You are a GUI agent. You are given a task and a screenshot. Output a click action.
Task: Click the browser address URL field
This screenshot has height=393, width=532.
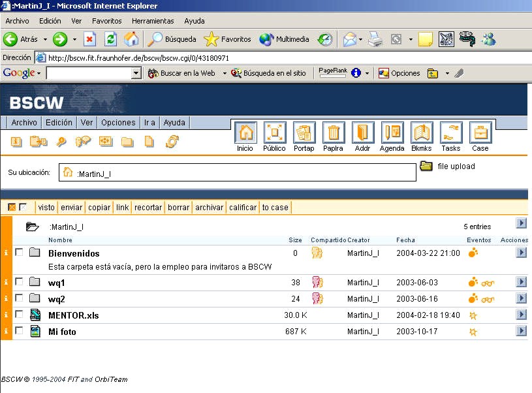261,57
